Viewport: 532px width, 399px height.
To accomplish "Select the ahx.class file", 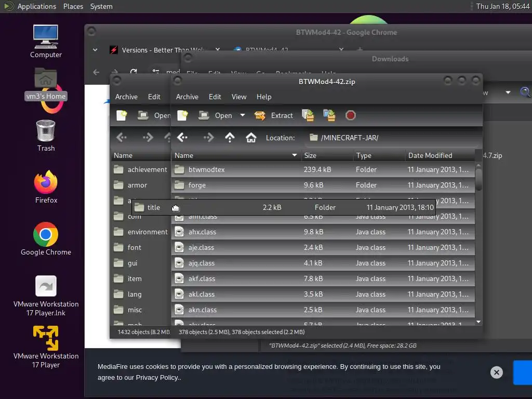I will pos(323,232).
